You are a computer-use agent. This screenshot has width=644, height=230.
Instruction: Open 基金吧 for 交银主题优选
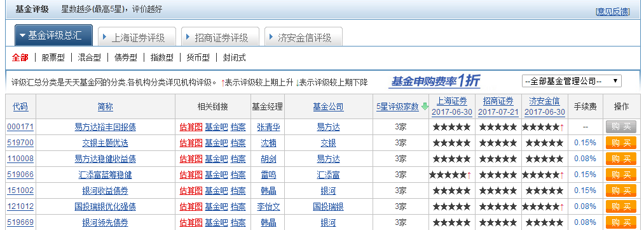tap(216, 143)
